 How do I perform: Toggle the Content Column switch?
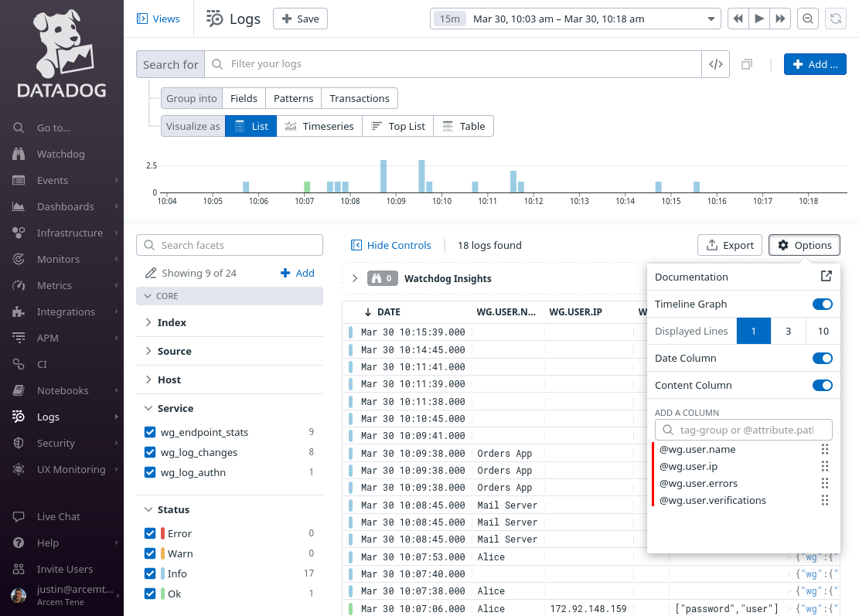[x=823, y=385]
